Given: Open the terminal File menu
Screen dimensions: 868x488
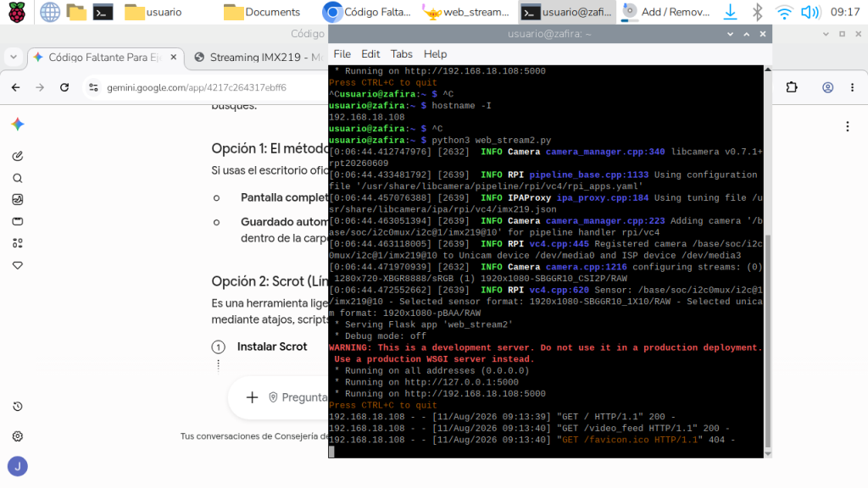Looking at the screenshot, I should point(342,53).
